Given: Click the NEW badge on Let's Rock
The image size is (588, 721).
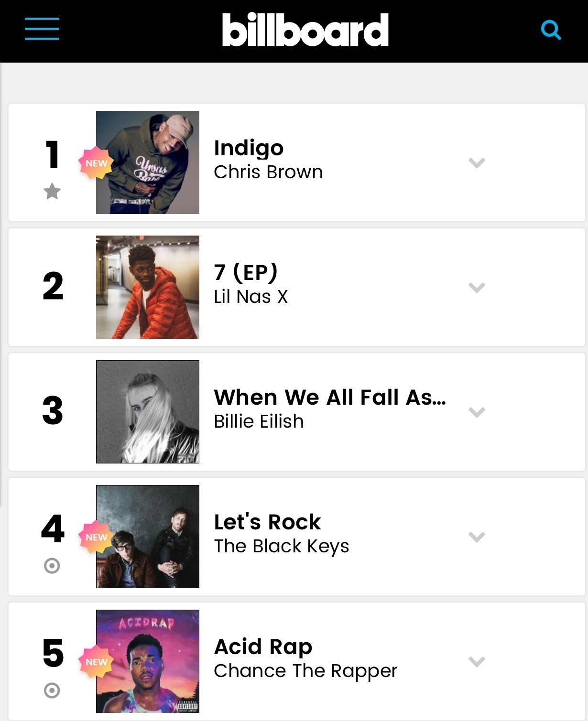Looking at the screenshot, I should (96, 537).
